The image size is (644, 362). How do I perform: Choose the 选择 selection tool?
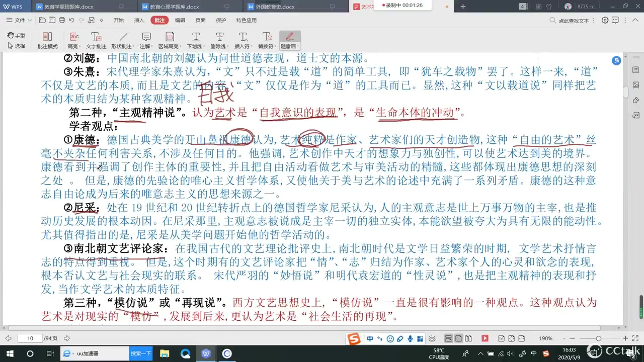(17, 46)
